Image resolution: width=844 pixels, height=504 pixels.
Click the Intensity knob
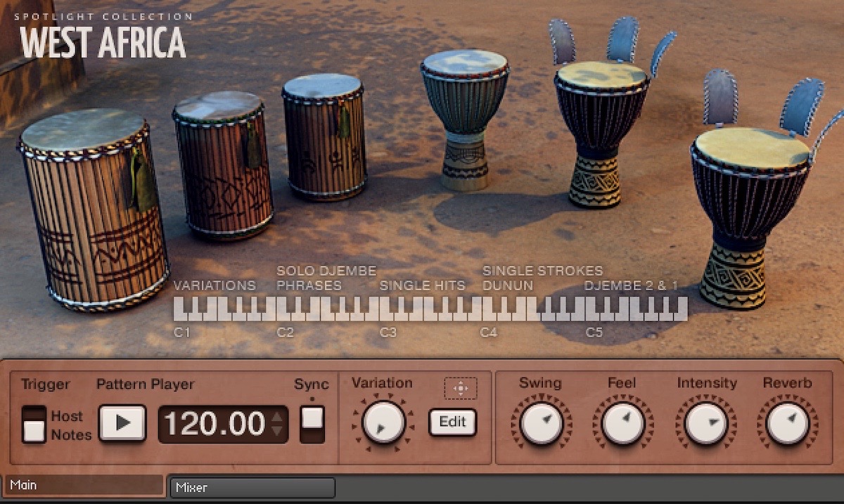click(705, 422)
